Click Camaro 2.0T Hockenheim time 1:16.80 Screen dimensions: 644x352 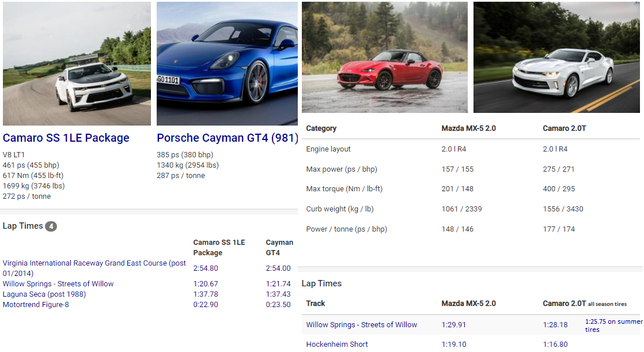[x=555, y=344]
